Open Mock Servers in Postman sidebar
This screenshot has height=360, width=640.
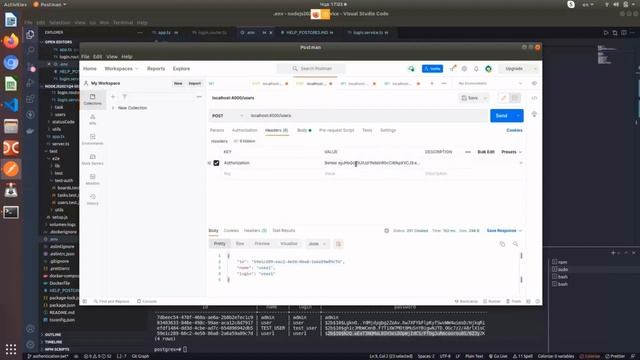pos(93,159)
